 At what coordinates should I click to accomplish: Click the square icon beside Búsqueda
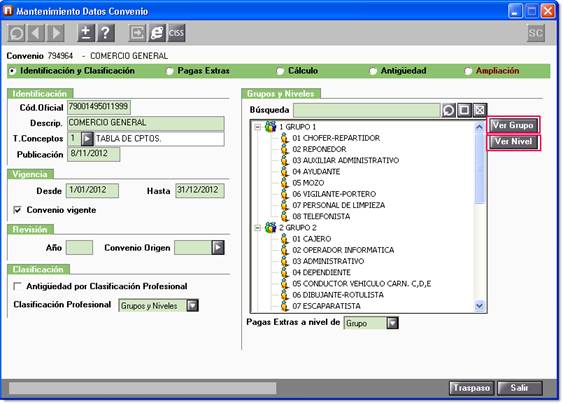[x=464, y=110]
